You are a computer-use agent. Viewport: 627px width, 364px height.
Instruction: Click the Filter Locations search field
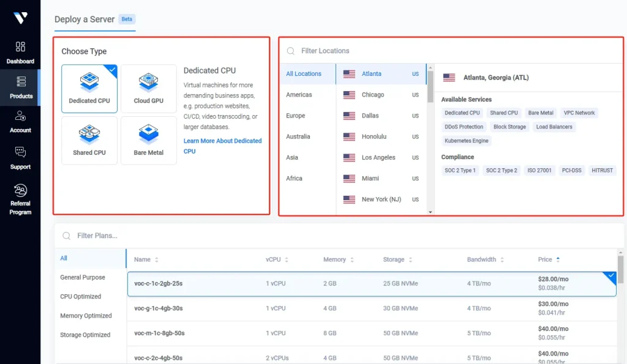pyautogui.click(x=451, y=51)
